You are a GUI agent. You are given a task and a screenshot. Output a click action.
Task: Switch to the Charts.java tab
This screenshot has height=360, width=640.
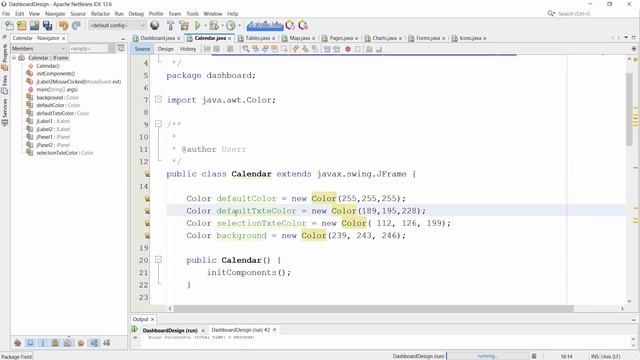(384, 38)
